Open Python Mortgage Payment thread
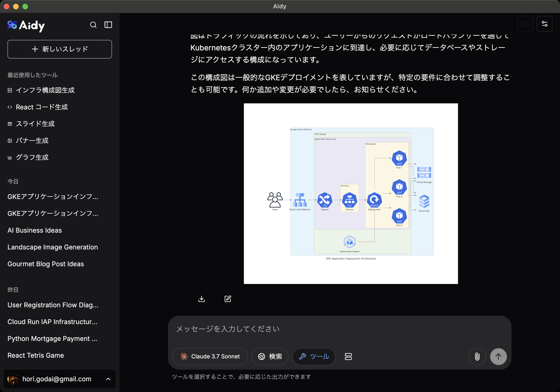The width and height of the screenshot is (560, 392). pos(52,339)
